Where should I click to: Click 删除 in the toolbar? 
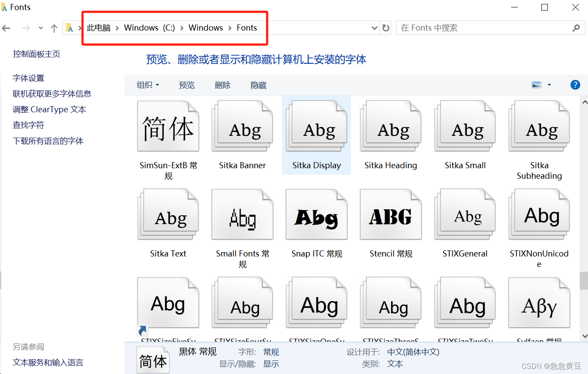(x=223, y=85)
